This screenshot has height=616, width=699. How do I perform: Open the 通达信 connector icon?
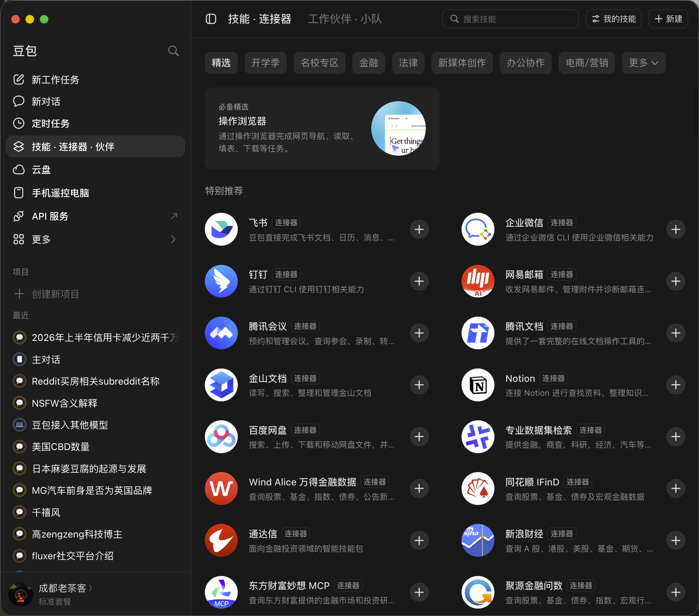[x=221, y=541]
